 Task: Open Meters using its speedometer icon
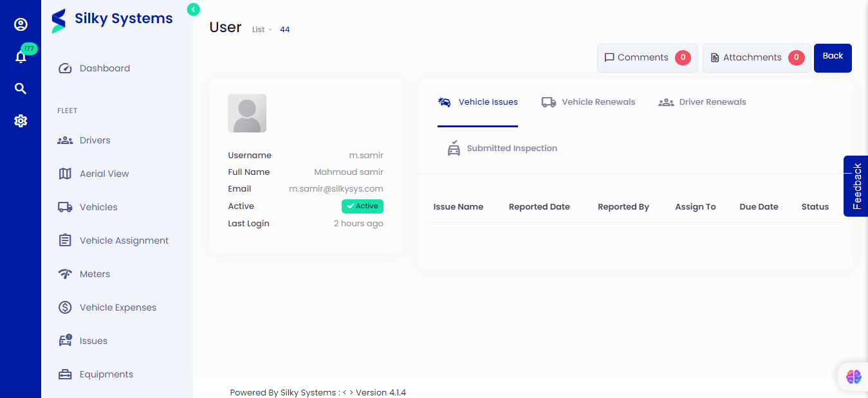pyautogui.click(x=64, y=273)
